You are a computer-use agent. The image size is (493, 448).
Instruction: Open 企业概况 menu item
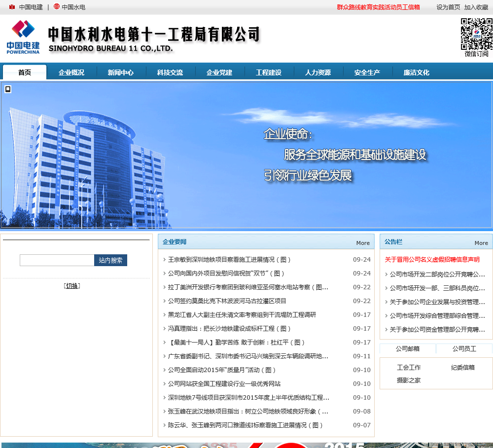point(71,72)
